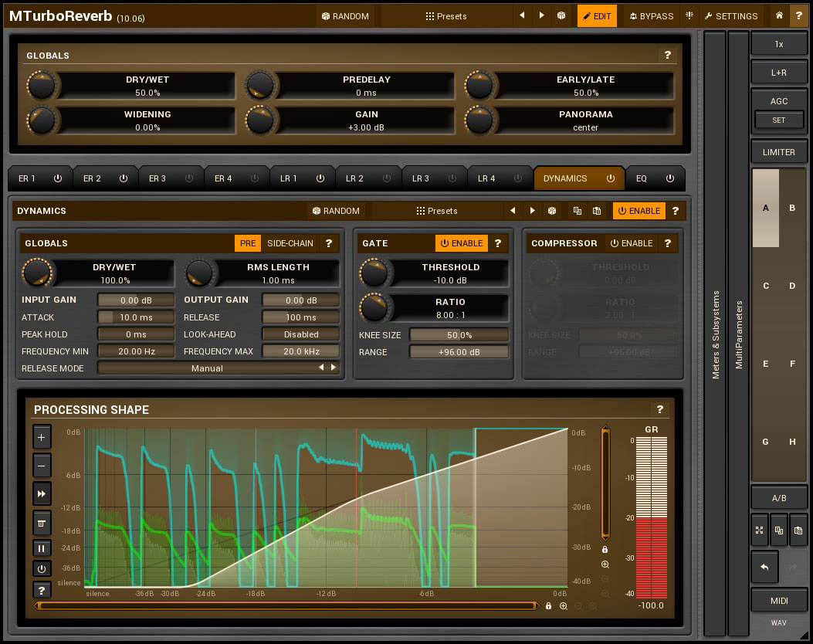Click the copy icon in Dynamics header
The image size is (813, 644).
tap(577, 211)
